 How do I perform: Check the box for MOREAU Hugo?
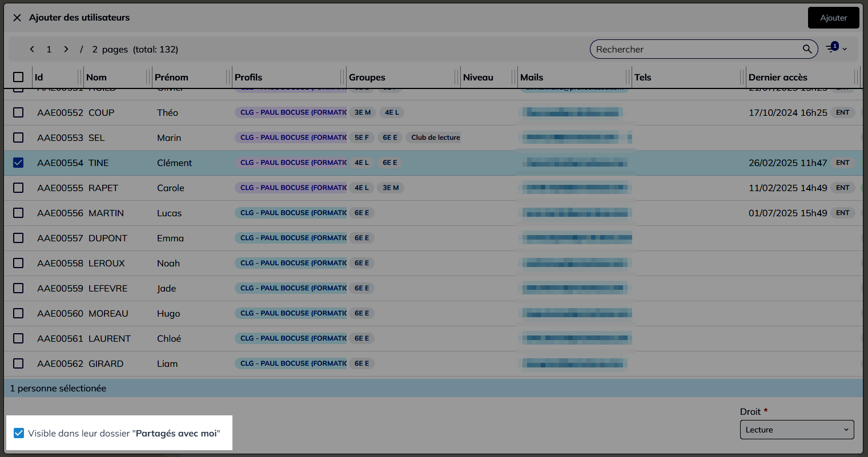coord(18,313)
